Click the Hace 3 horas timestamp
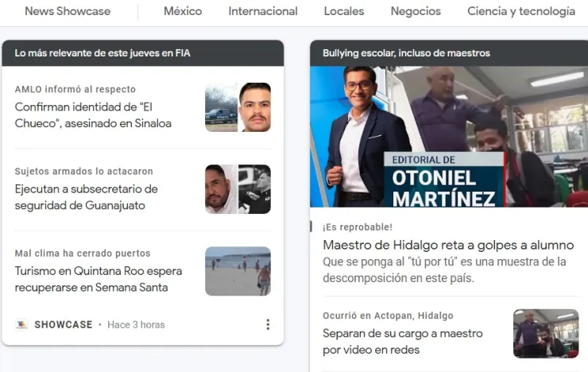 point(136,324)
